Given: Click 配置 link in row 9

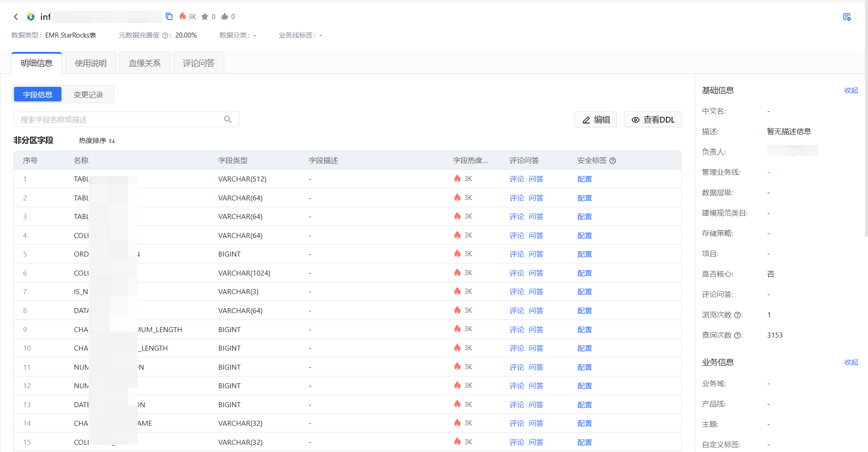Looking at the screenshot, I should point(585,330).
